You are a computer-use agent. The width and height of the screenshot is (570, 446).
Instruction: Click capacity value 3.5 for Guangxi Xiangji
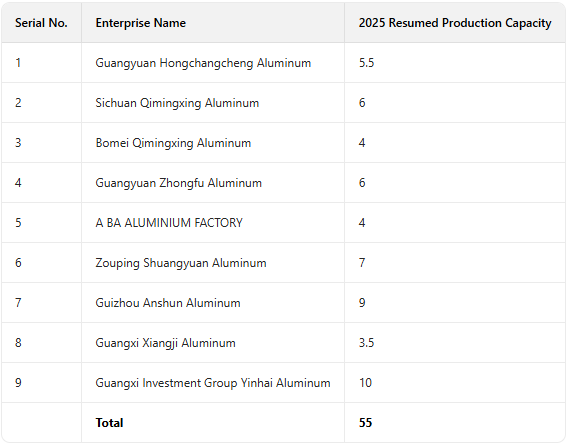(x=366, y=342)
